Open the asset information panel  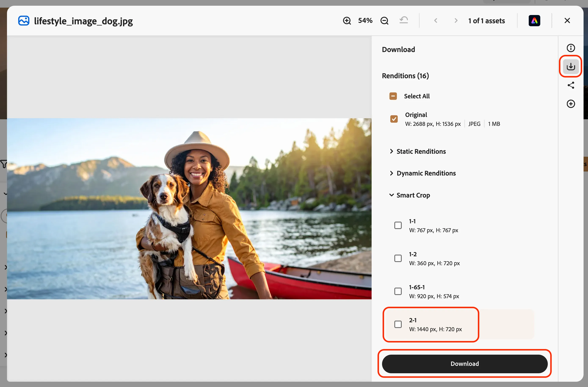pyautogui.click(x=571, y=48)
